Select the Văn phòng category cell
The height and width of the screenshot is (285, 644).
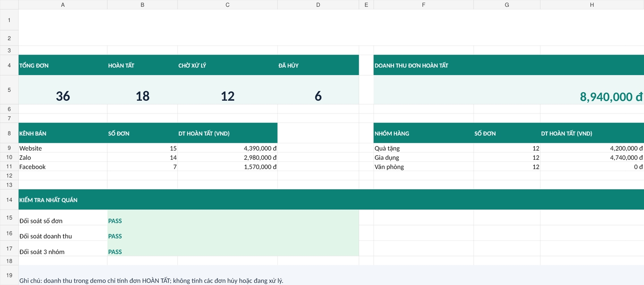click(x=423, y=166)
